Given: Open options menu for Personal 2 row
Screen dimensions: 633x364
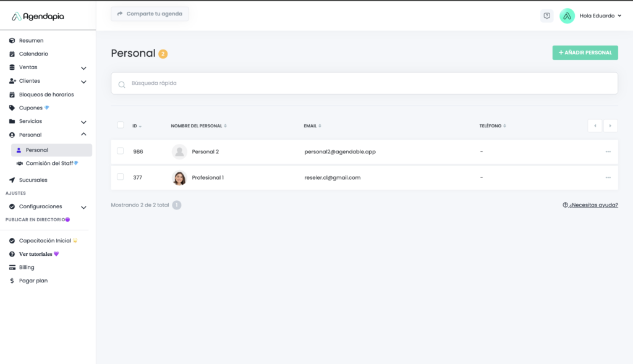Looking at the screenshot, I should pyautogui.click(x=608, y=151).
